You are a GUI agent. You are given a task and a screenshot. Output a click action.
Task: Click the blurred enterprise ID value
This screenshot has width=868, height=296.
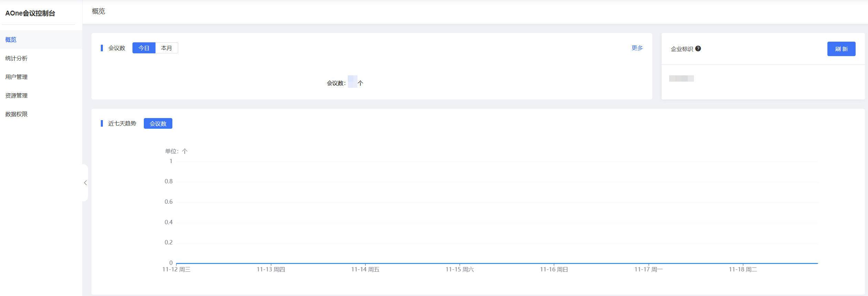681,78
